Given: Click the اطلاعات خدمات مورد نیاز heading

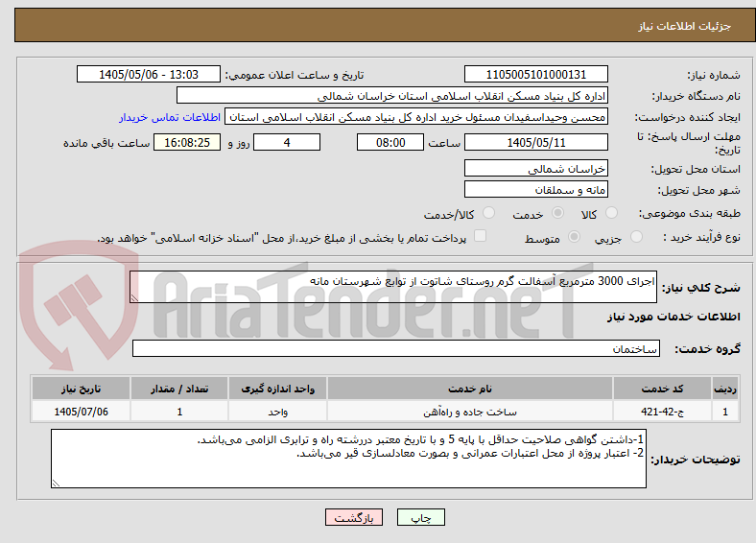Looking at the screenshot, I should (x=673, y=317).
